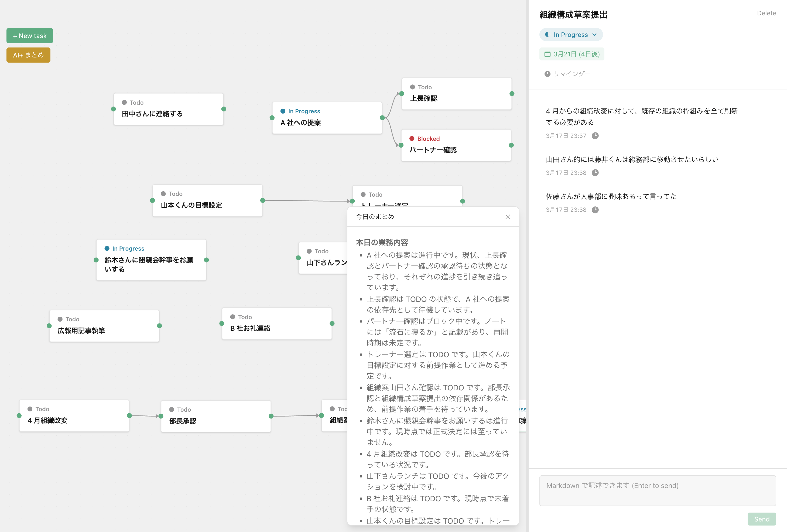
Task: Click the リマインダー clock icon
Action: (x=547, y=73)
